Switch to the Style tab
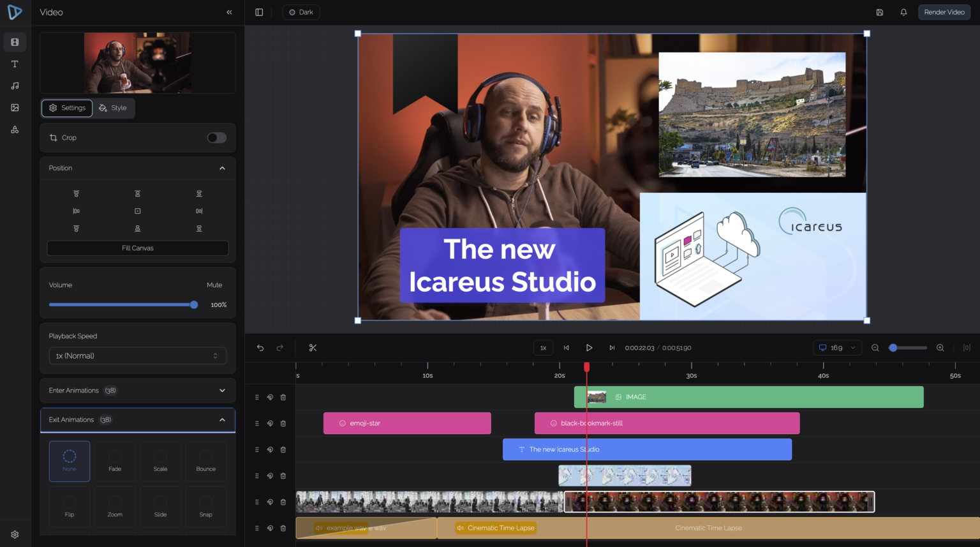 113,108
